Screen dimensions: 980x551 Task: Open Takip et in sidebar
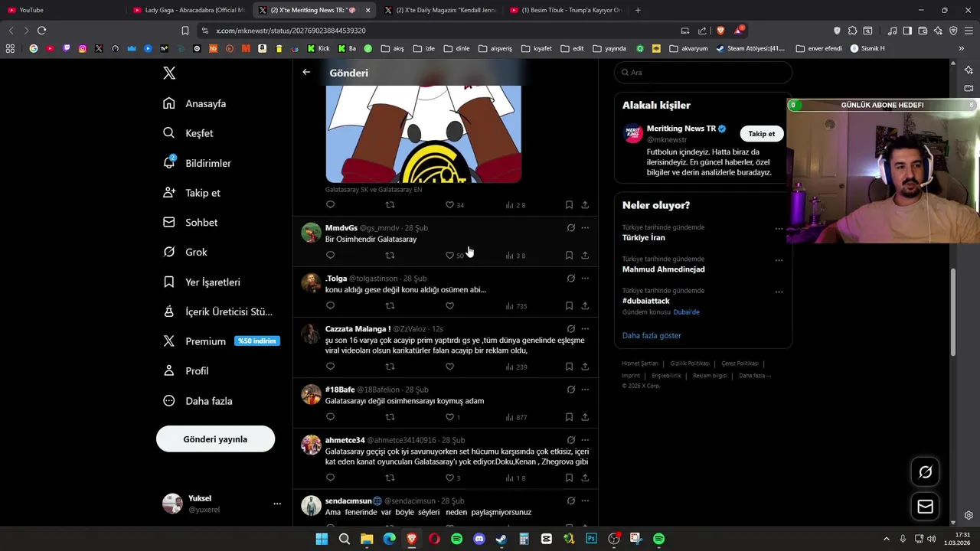tap(191, 193)
